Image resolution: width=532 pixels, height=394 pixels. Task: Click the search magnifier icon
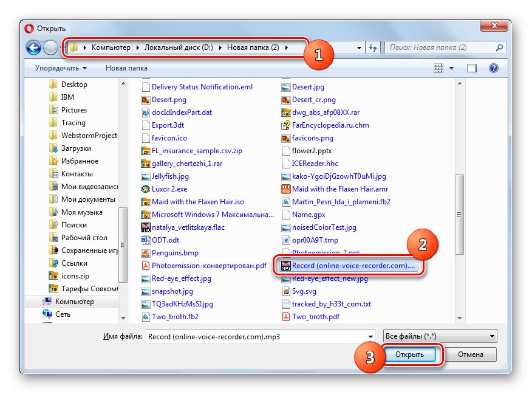[x=499, y=47]
